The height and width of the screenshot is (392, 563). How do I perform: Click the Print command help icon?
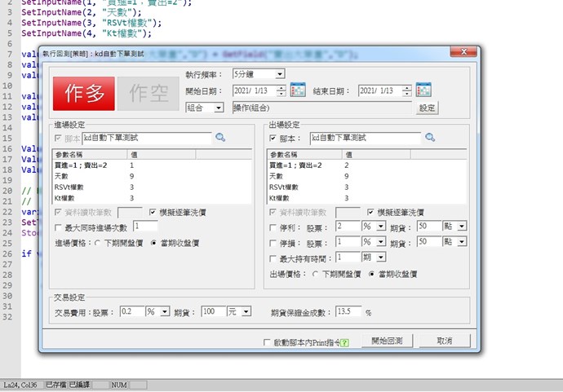[x=345, y=341]
